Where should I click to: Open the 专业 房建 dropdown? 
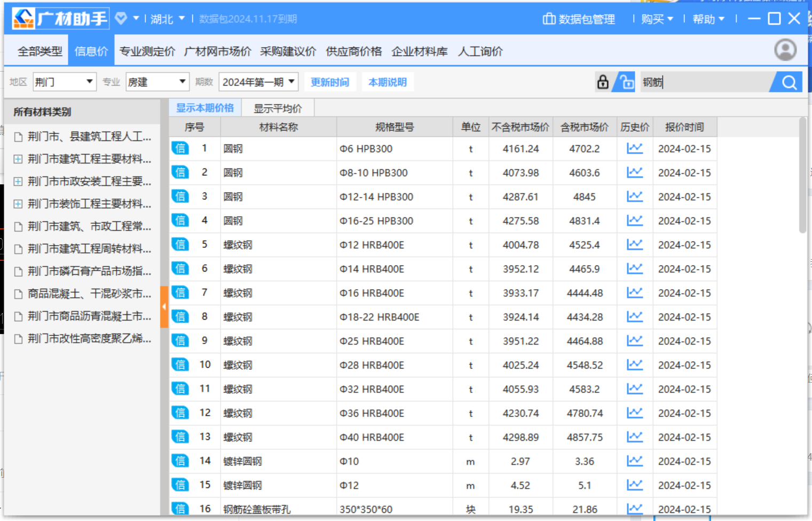click(157, 82)
